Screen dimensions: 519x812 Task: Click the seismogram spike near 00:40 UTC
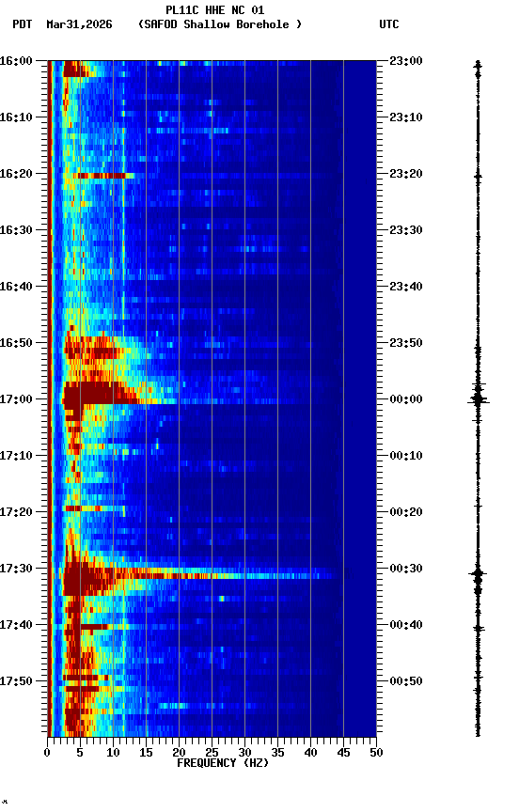[478, 629]
